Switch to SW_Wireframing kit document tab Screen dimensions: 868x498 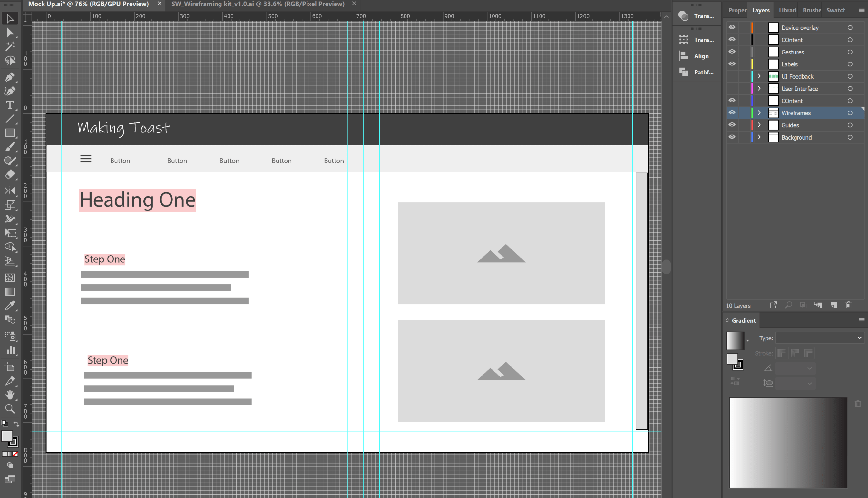pyautogui.click(x=258, y=4)
